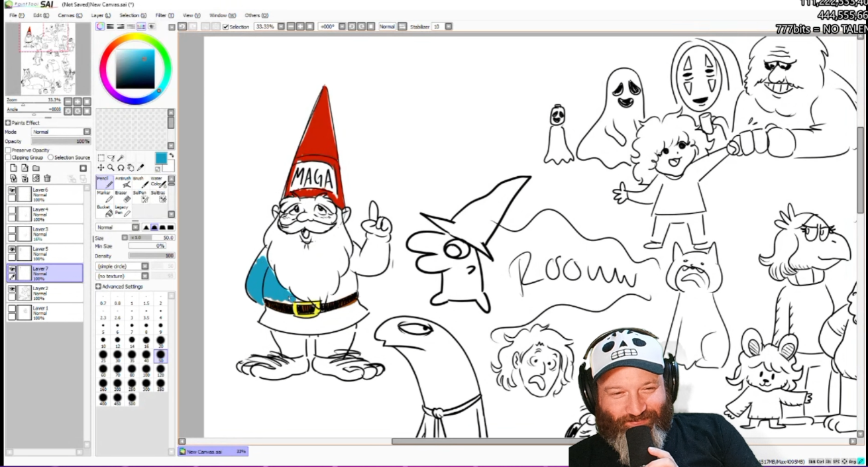
Task: Open the Window menu
Action: pos(223,15)
